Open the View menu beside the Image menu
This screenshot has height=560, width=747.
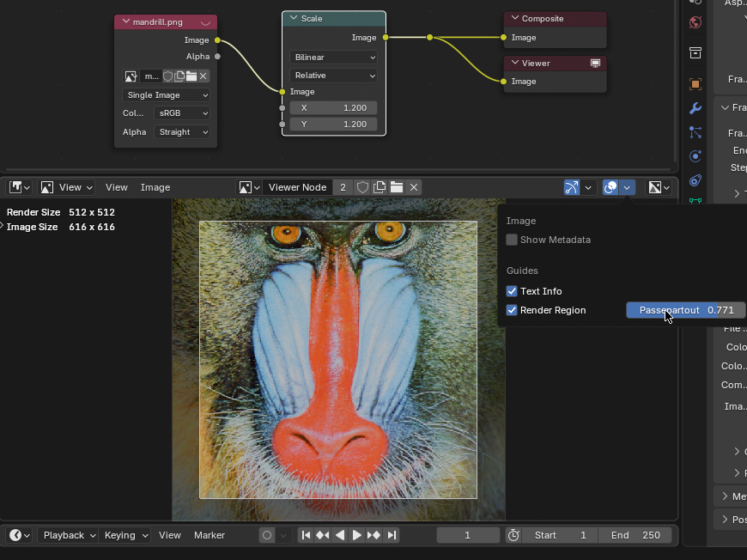point(117,187)
